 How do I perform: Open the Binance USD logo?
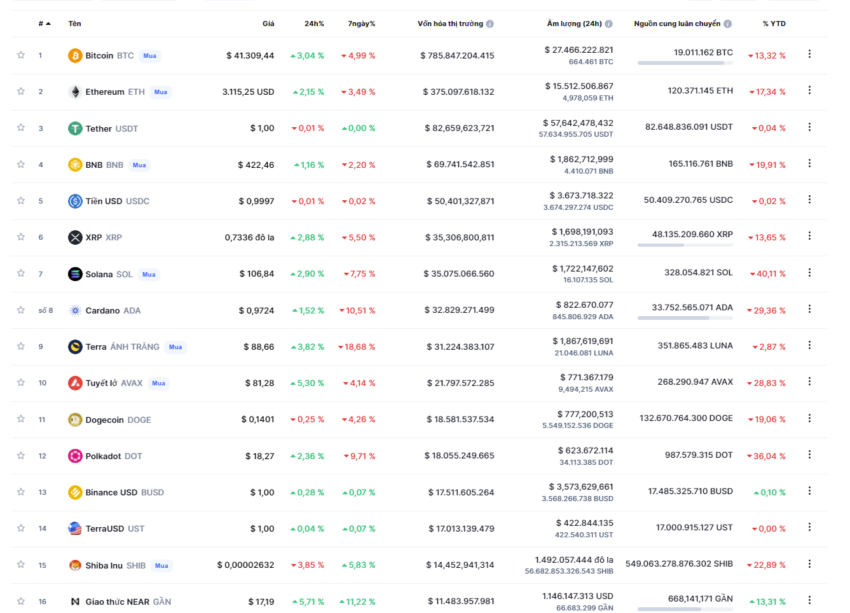pyautogui.click(x=75, y=492)
